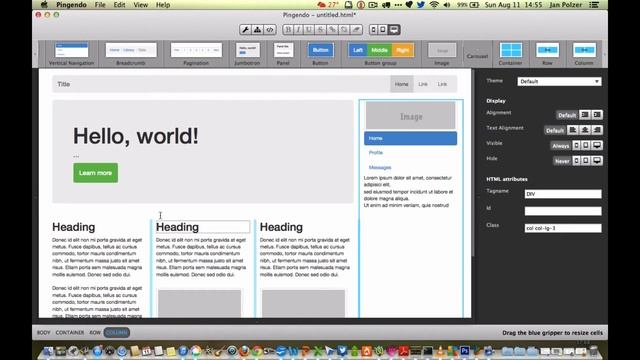Viewport: 640px width, 360px height.
Task: Focus the Tagname input field
Action: 563,194
